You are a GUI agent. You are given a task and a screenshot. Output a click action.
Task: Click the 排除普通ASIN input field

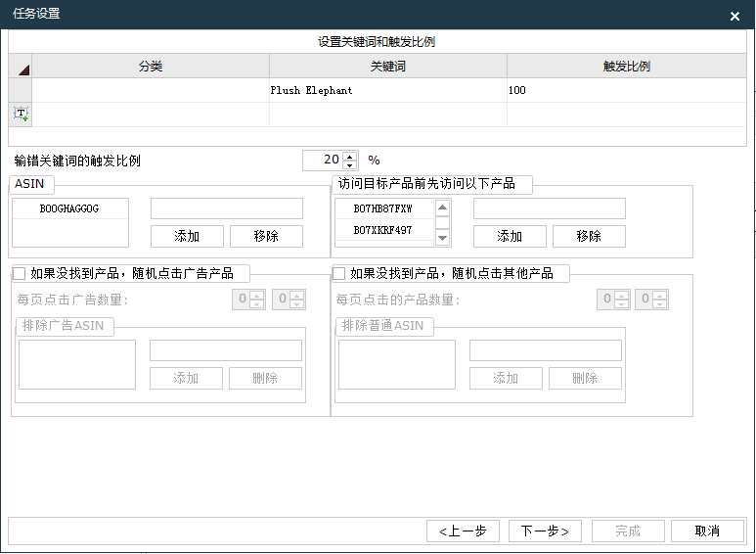pyautogui.click(x=546, y=350)
